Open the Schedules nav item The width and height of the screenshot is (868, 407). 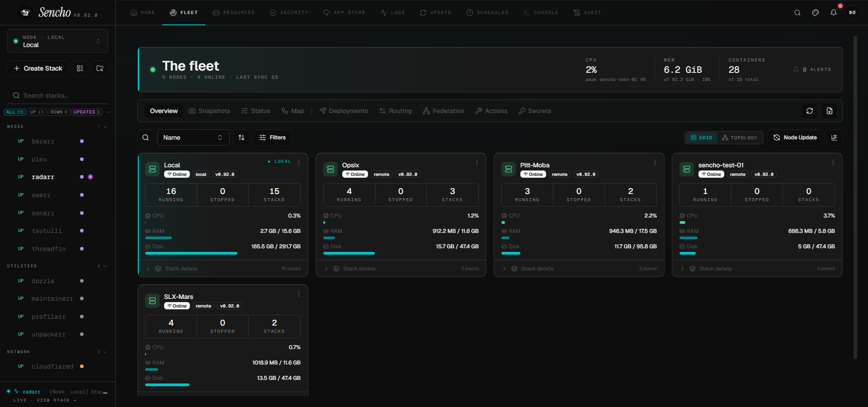pyautogui.click(x=487, y=13)
